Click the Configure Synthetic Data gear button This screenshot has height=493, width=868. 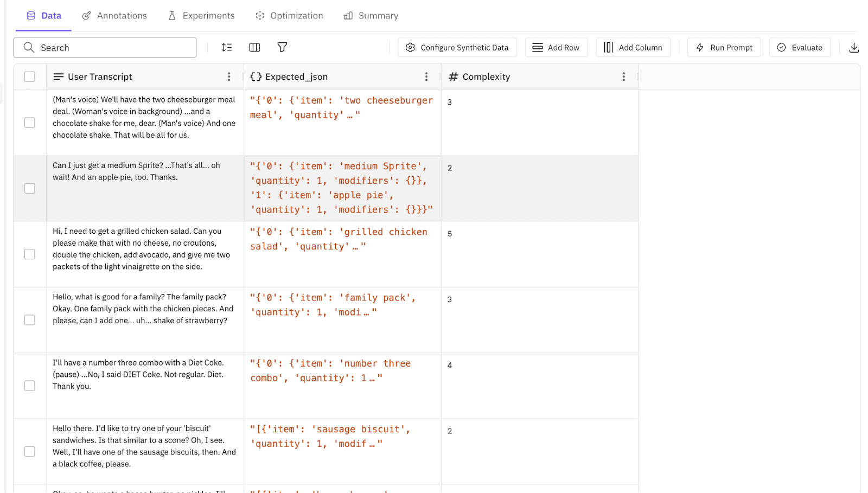pyautogui.click(x=457, y=48)
